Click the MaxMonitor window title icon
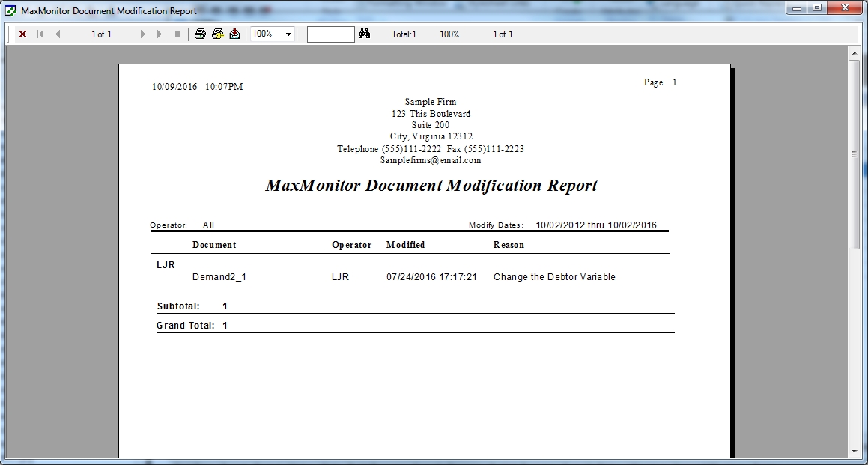Viewport: 868px width, 465px height. tap(10, 11)
